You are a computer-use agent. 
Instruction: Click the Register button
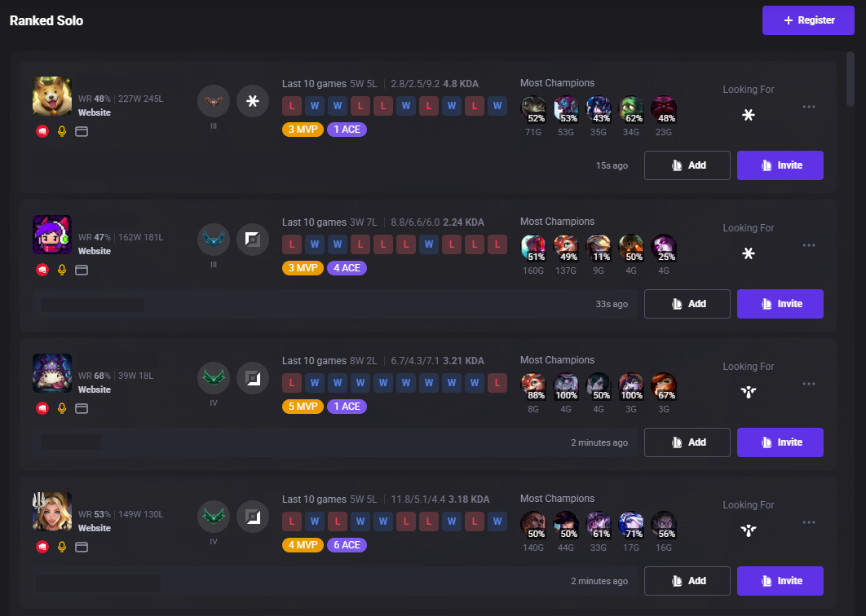coord(808,20)
